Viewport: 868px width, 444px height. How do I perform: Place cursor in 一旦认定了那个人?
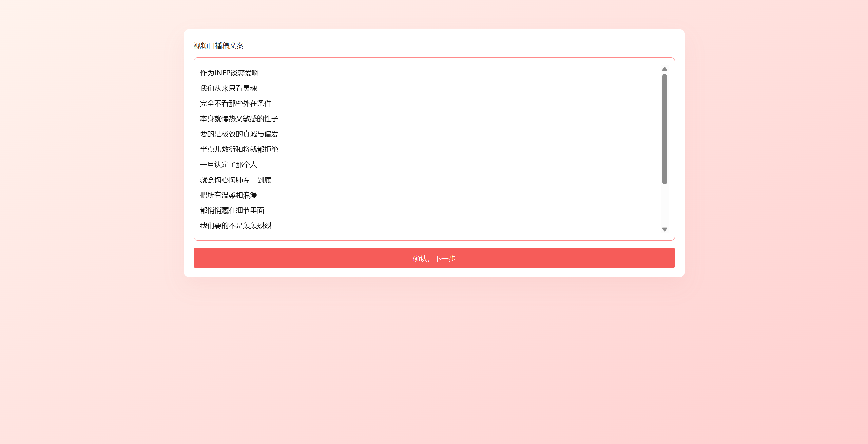pyautogui.click(x=229, y=165)
